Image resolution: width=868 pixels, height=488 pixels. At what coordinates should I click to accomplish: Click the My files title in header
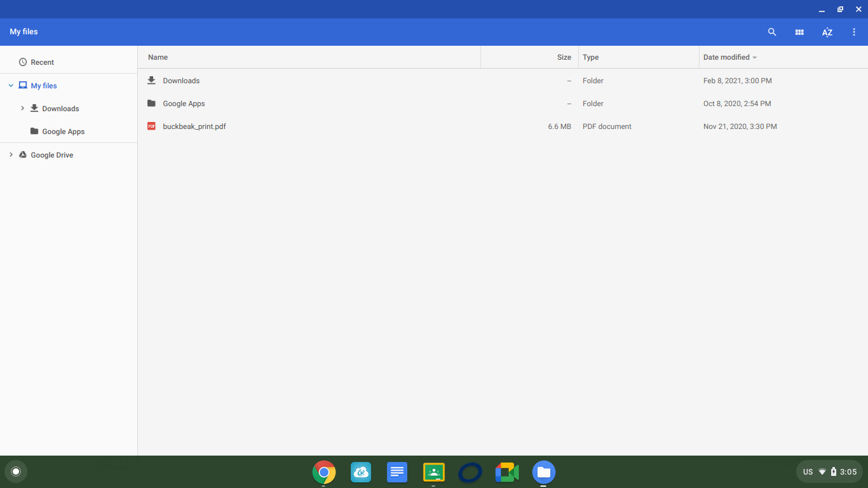(24, 32)
